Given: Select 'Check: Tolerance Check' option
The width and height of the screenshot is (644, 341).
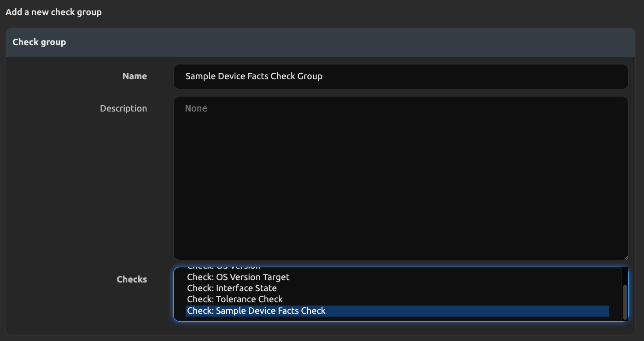Looking at the screenshot, I should [x=235, y=300].
